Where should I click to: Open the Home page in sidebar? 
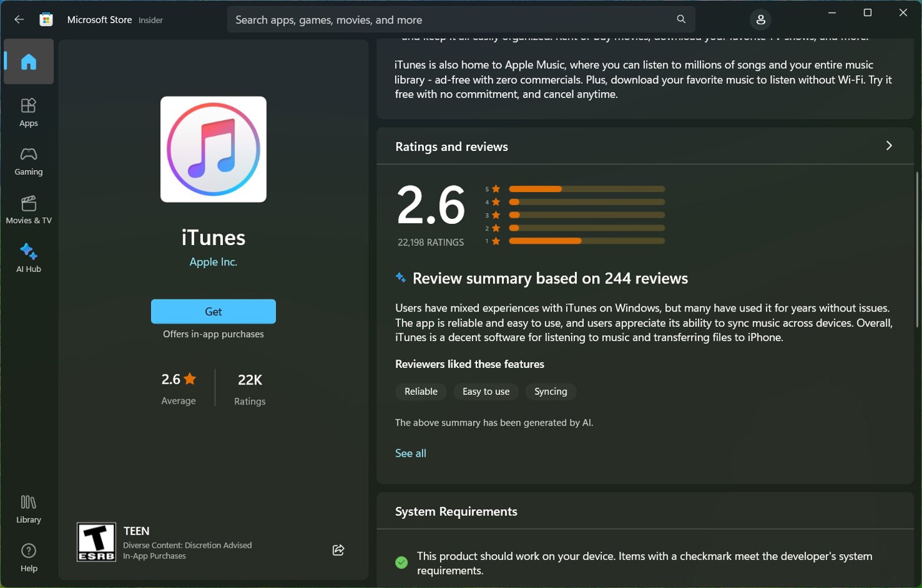coord(29,62)
